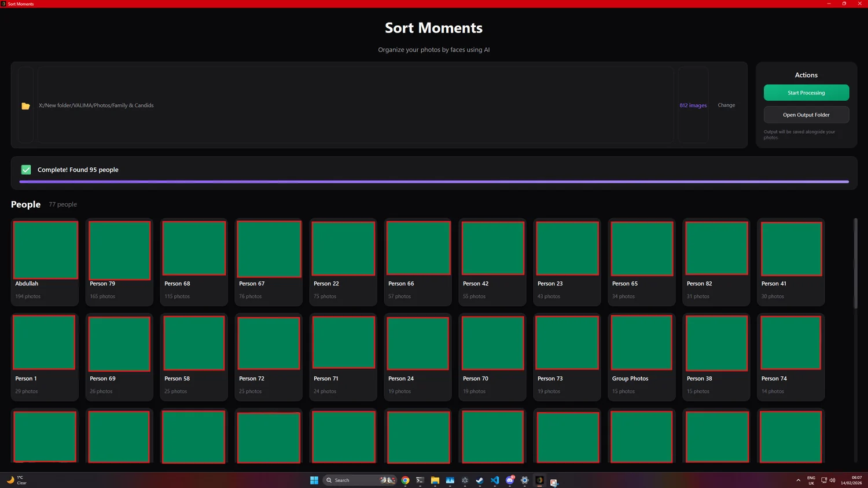Open the Person 67 thumbnail
The width and height of the screenshot is (868, 488).
tap(269, 249)
